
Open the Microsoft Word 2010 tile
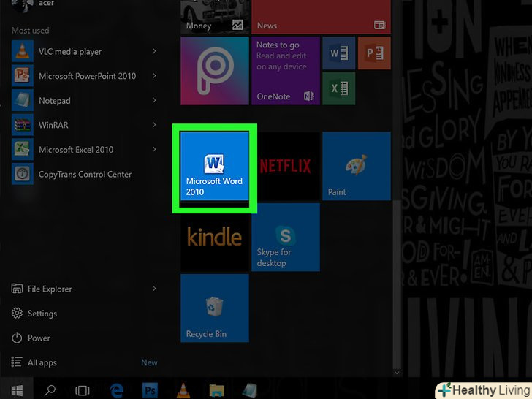pos(215,167)
